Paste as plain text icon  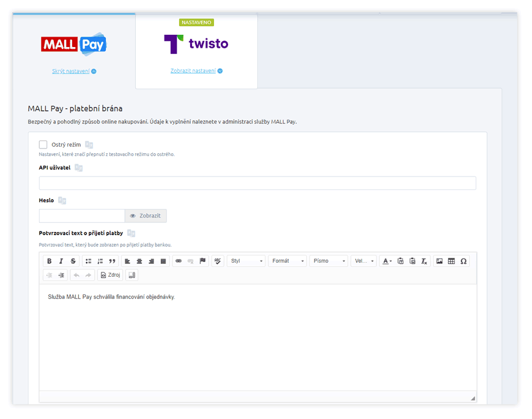[x=401, y=261]
